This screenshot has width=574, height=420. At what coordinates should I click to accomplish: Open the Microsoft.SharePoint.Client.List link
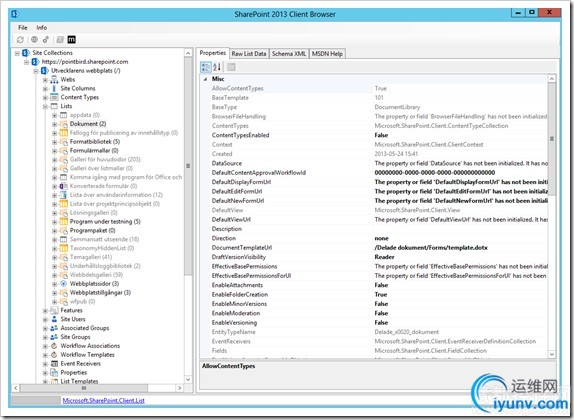pos(104,401)
